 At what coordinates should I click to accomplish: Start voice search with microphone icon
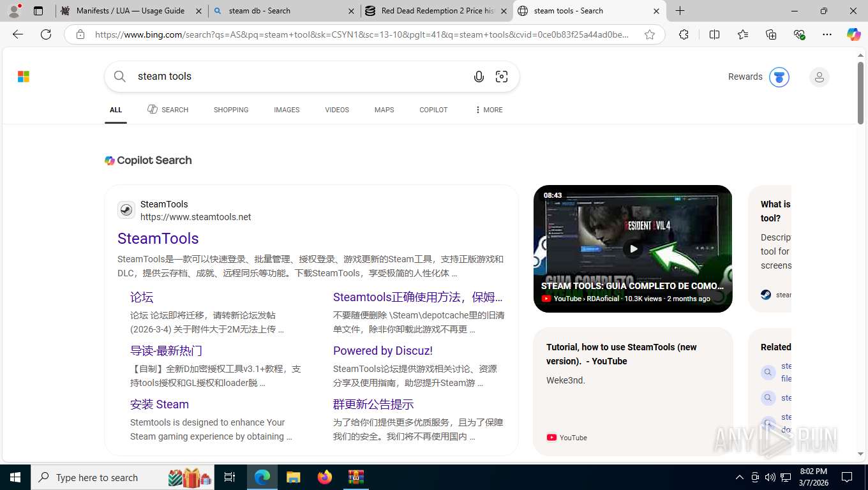tap(479, 77)
